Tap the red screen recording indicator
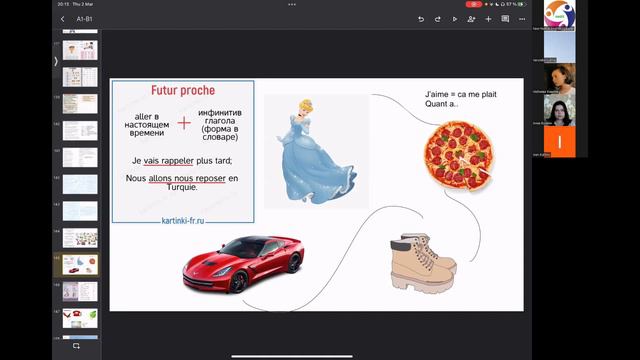This screenshot has height=360, width=640. (x=473, y=4)
